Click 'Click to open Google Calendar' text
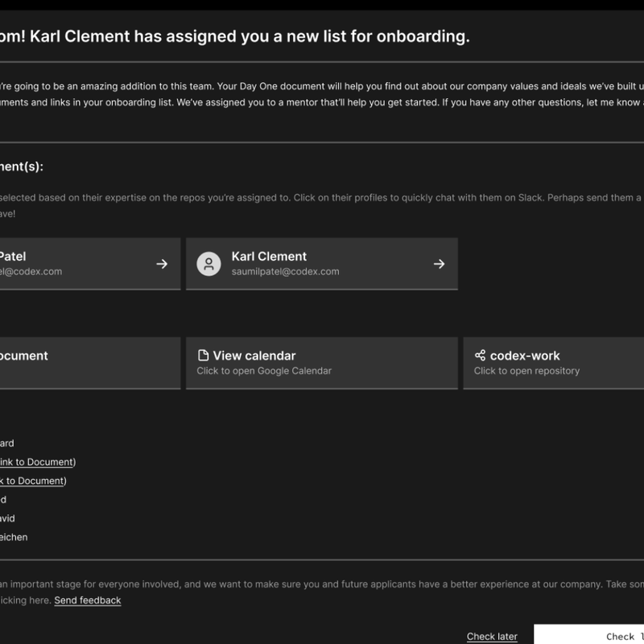Viewport: 644px width, 644px height. 264,371
